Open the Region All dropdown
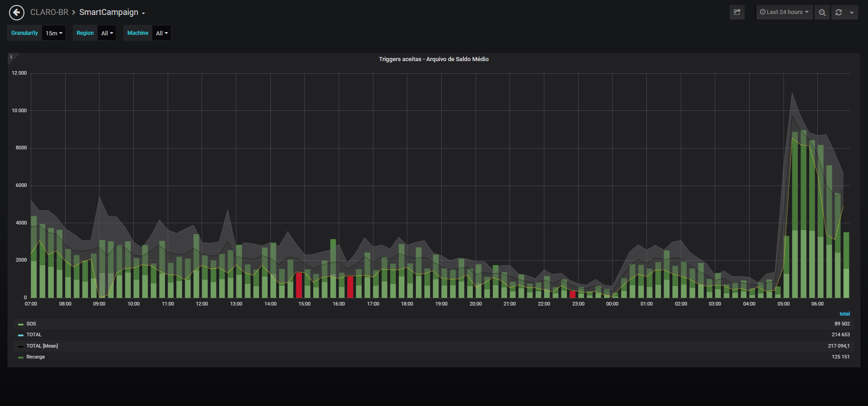This screenshot has width=868, height=406. tap(107, 33)
